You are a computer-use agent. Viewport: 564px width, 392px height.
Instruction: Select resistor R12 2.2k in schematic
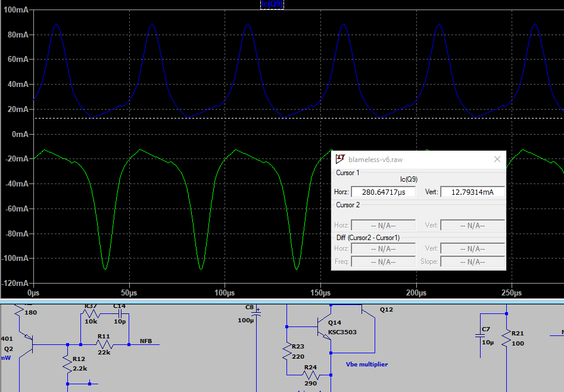point(68,363)
